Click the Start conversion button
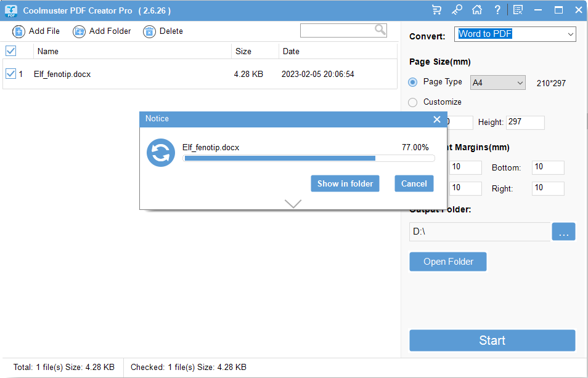 (x=492, y=340)
